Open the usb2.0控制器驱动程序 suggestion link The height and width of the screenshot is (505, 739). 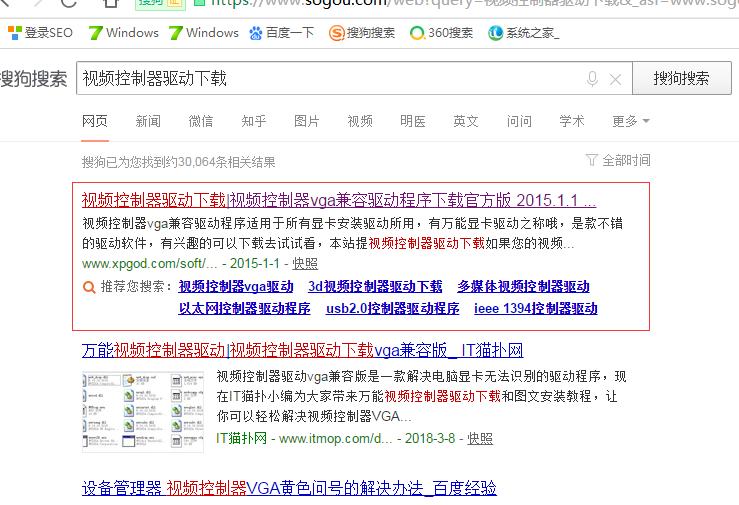[x=392, y=308]
